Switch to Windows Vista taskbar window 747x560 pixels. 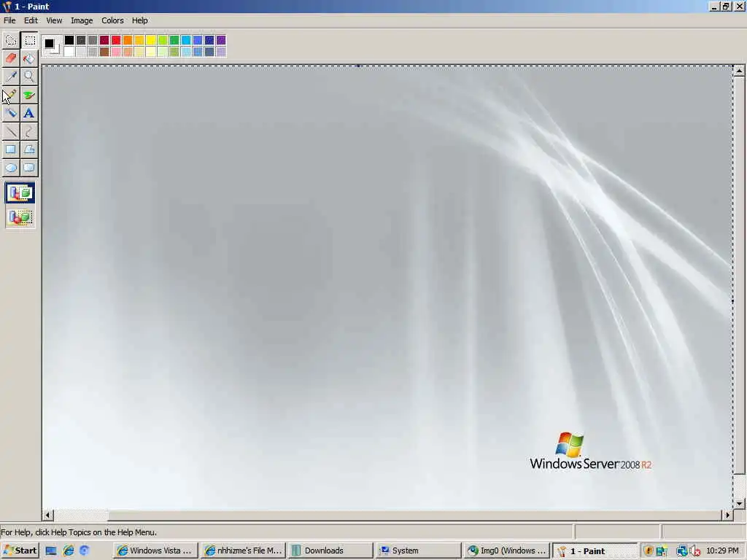point(155,551)
